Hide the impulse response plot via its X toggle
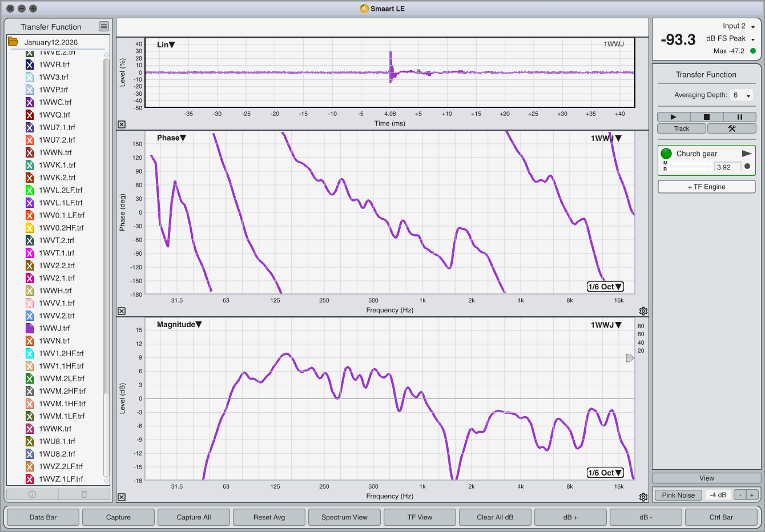 (x=121, y=124)
